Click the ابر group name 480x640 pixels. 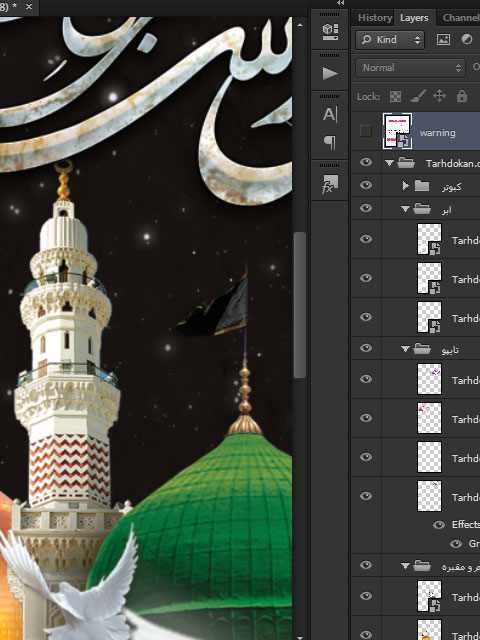point(446,210)
